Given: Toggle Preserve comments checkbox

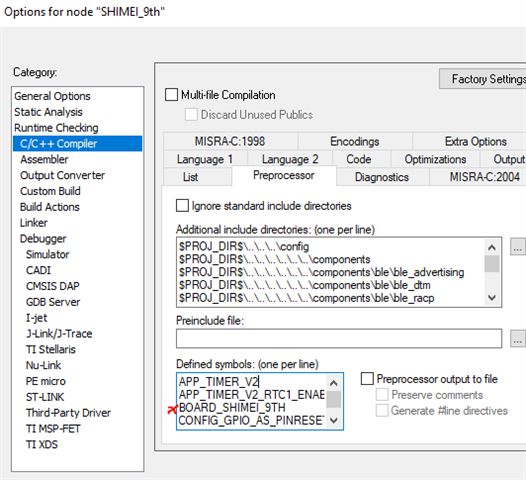Looking at the screenshot, I should click(x=382, y=395).
